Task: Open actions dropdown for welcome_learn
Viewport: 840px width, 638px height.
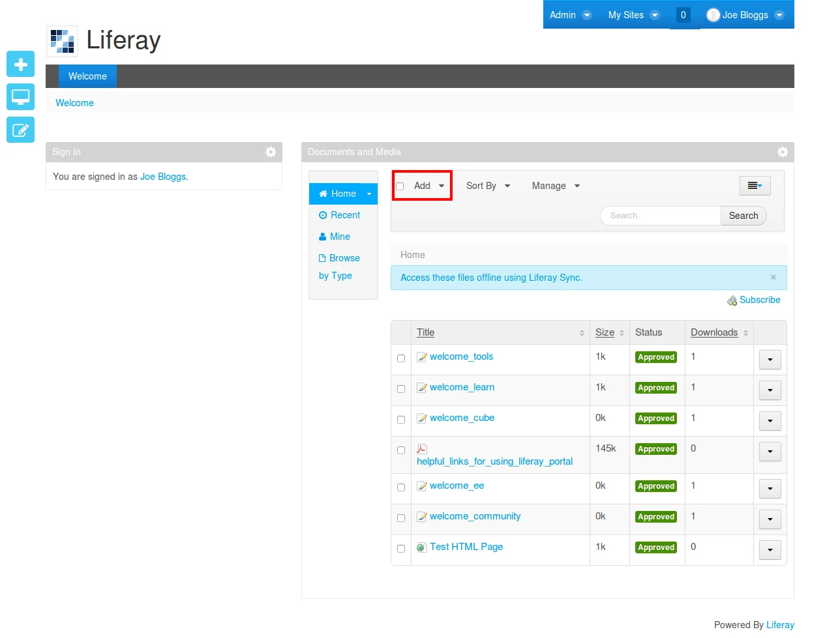Action: pyautogui.click(x=770, y=390)
